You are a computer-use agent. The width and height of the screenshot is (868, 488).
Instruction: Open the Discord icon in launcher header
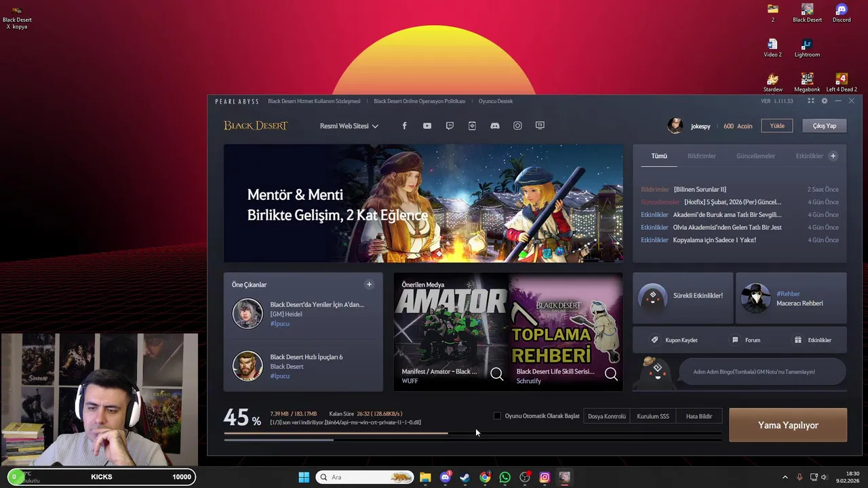(495, 125)
